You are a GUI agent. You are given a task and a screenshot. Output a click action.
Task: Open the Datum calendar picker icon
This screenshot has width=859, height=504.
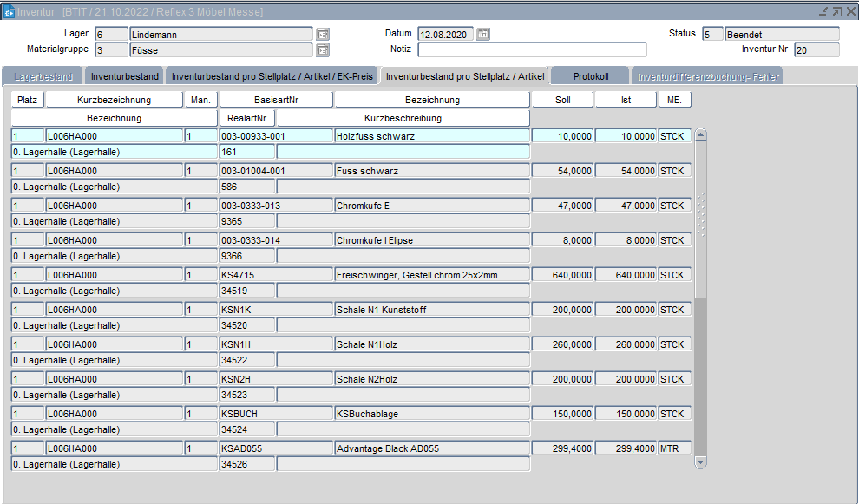(x=483, y=34)
